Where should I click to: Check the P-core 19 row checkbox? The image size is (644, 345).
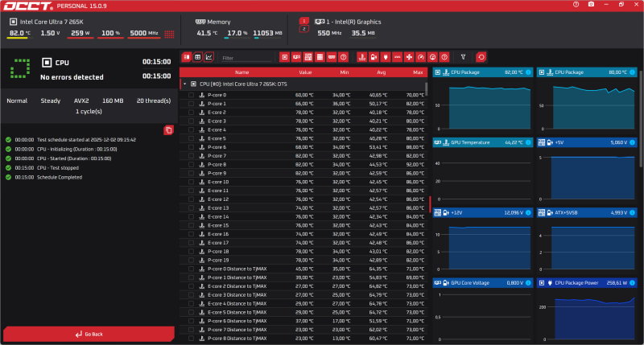pos(191,260)
